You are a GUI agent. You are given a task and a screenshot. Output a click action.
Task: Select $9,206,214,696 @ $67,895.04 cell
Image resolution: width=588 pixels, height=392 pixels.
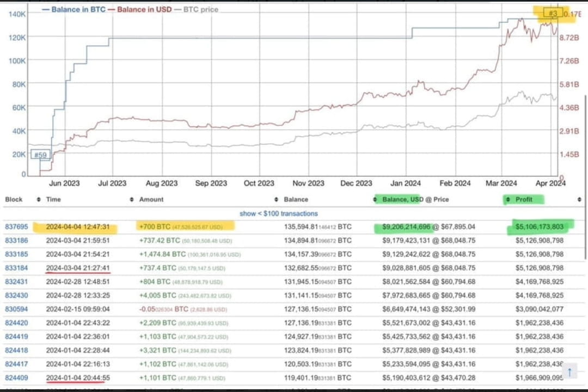point(428,227)
